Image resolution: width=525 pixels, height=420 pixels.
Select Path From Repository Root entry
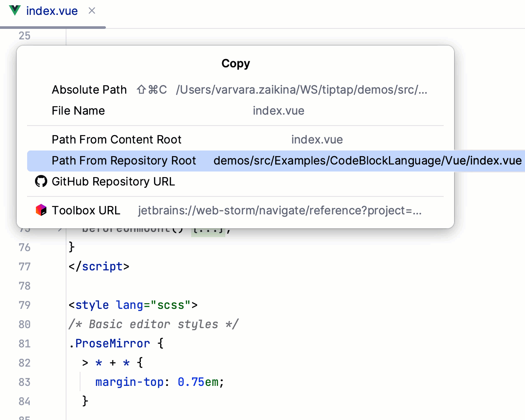click(124, 161)
